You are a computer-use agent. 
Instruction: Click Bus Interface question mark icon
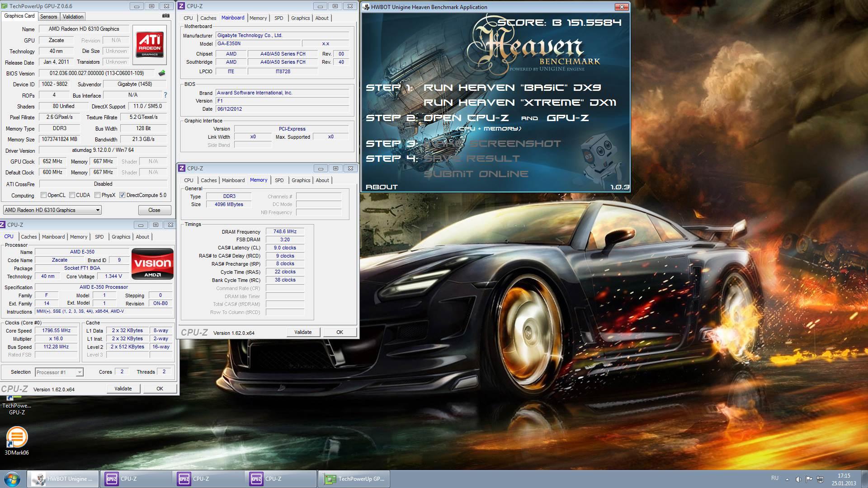point(165,95)
